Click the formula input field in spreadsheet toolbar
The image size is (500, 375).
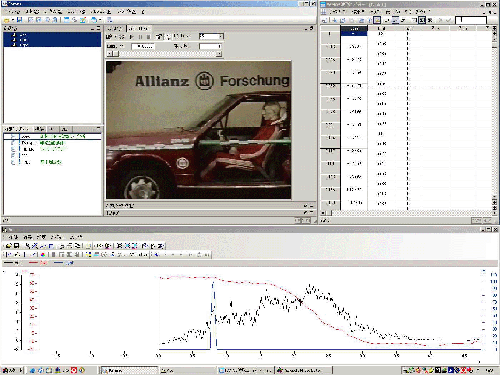471,20
